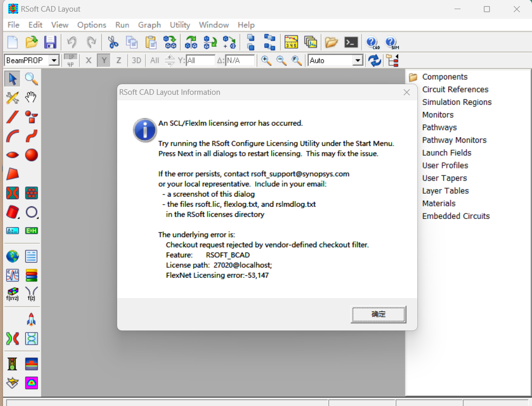Click the New Circuit blank page icon
The width and height of the screenshot is (532, 406).
pos(13,43)
